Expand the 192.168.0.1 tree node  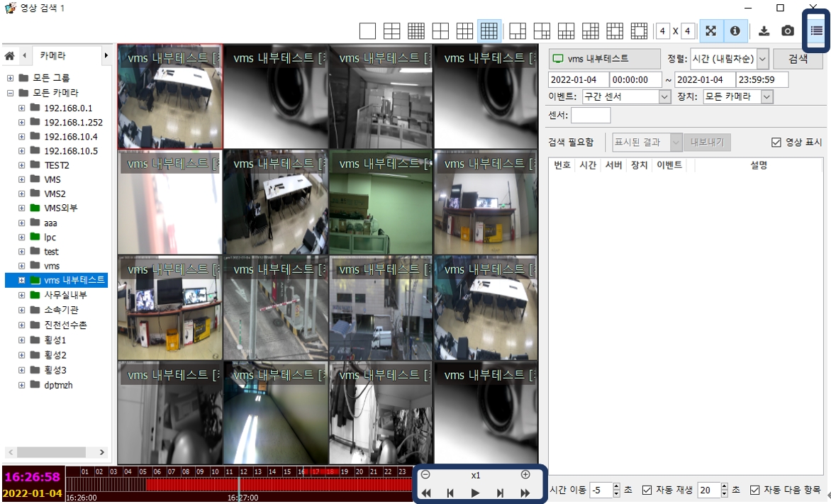[21, 108]
